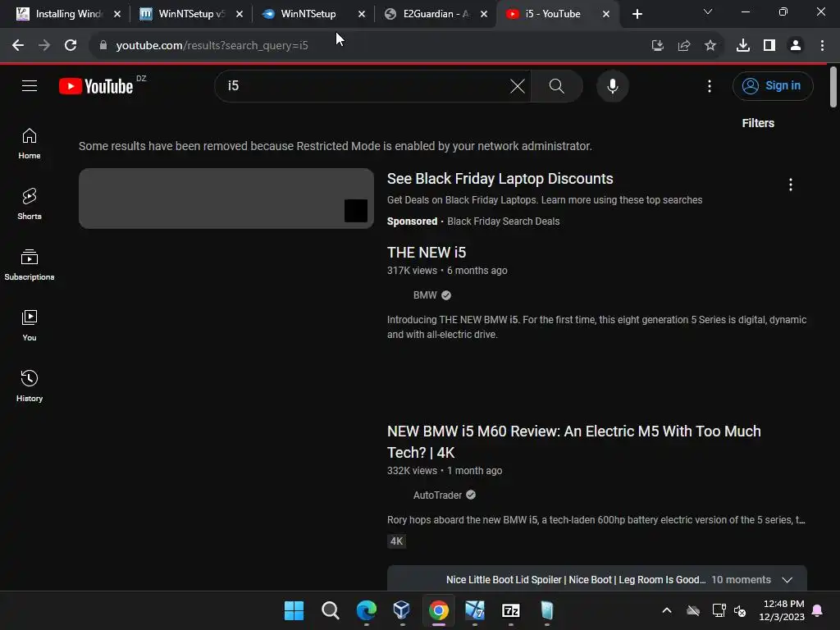Open the tab search dropdown arrow
Viewport: 840px width, 630px height.
pos(708,11)
